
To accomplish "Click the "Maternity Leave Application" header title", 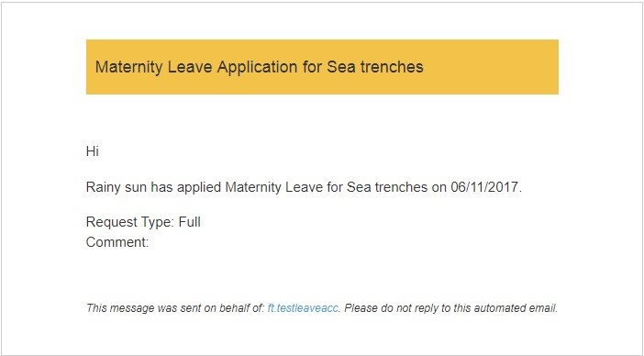I will [196, 67].
